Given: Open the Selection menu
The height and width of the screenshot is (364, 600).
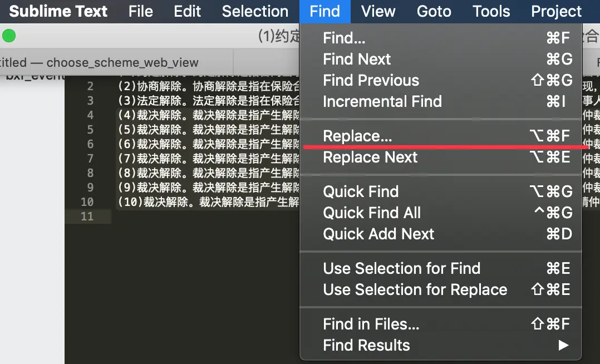Looking at the screenshot, I should tap(255, 11).
